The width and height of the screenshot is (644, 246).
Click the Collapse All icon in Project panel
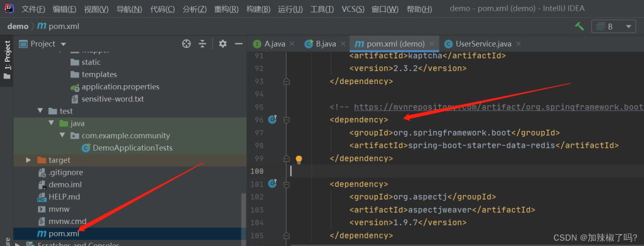click(x=202, y=44)
